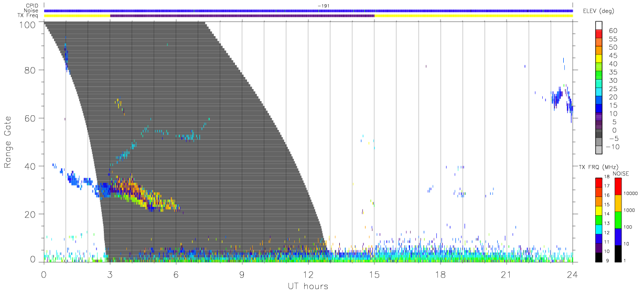
Task: Click Range Gate axis tick label '20'
Action: pos(31,215)
